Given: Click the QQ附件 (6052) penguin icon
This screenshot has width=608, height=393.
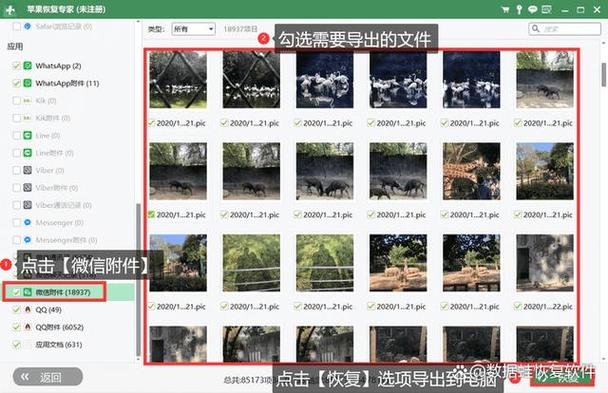Looking at the screenshot, I should click(27, 327).
